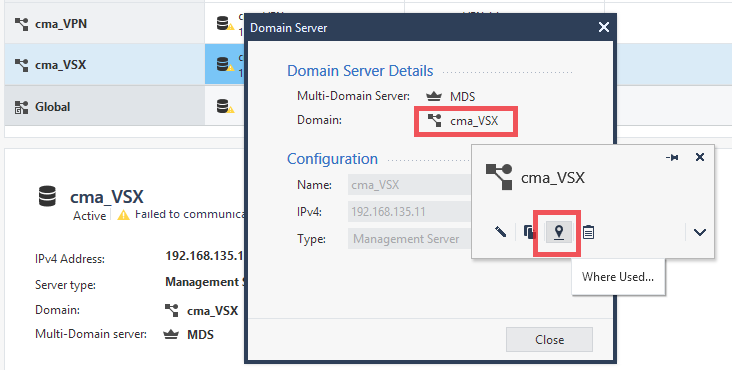
Task: Click the highlighted cma_VSX server database icon
Action: coord(224,64)
